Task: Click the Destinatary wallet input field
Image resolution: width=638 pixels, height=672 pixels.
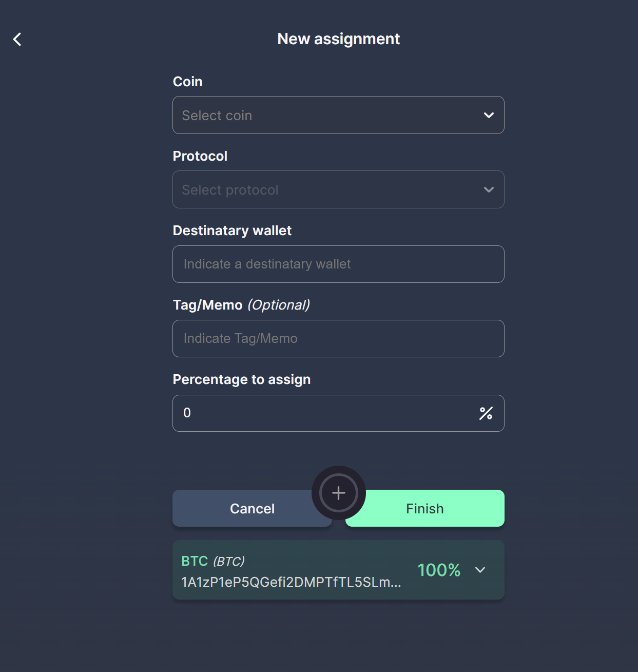Action: point(338,264)
